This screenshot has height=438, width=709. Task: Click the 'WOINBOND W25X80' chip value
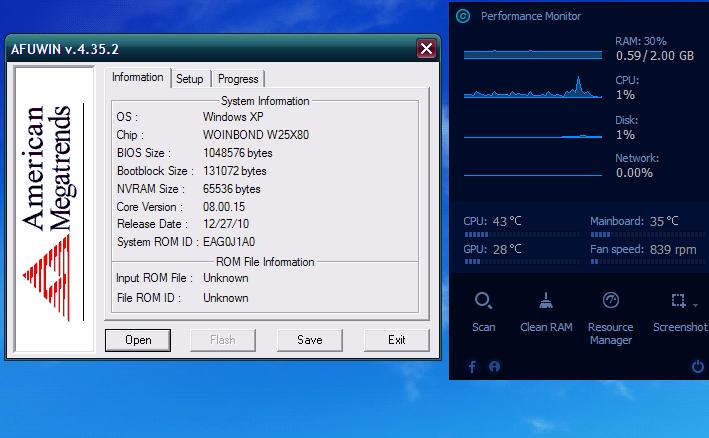(x=256, y=135)
